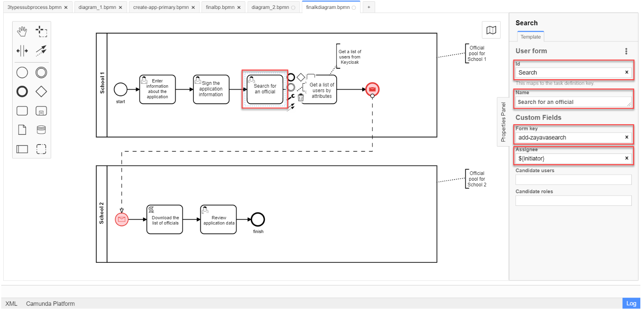This screenshot has height=309, width=644.
Task: Focus the Candidate users field
Action: tap(573, 179)
